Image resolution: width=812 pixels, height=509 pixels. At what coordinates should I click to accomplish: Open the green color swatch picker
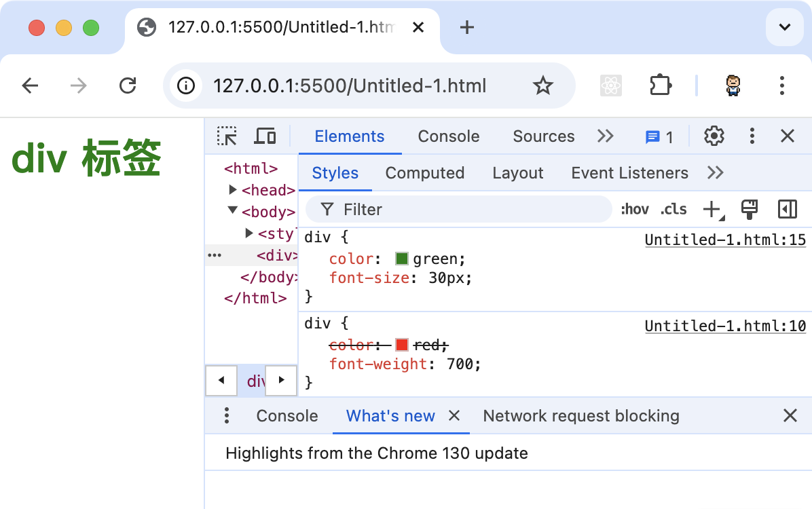coord(402,259)
